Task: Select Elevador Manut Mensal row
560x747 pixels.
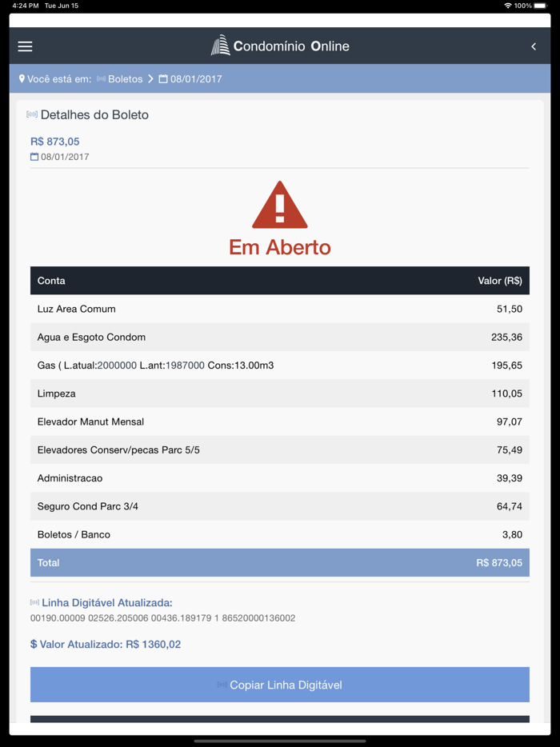Action: (x=280, y=421)
